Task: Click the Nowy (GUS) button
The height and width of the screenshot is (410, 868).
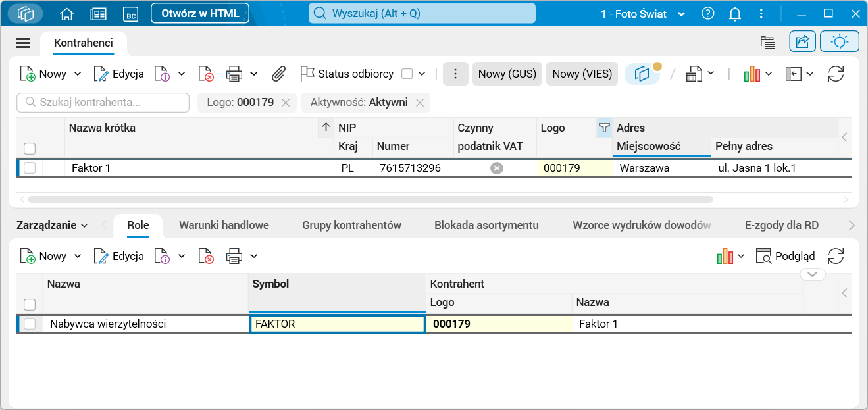Action: (x=507, y=74)
